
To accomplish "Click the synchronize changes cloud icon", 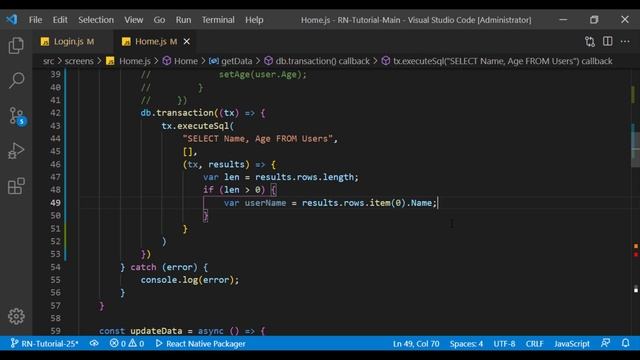I will (x=94, y=344).
